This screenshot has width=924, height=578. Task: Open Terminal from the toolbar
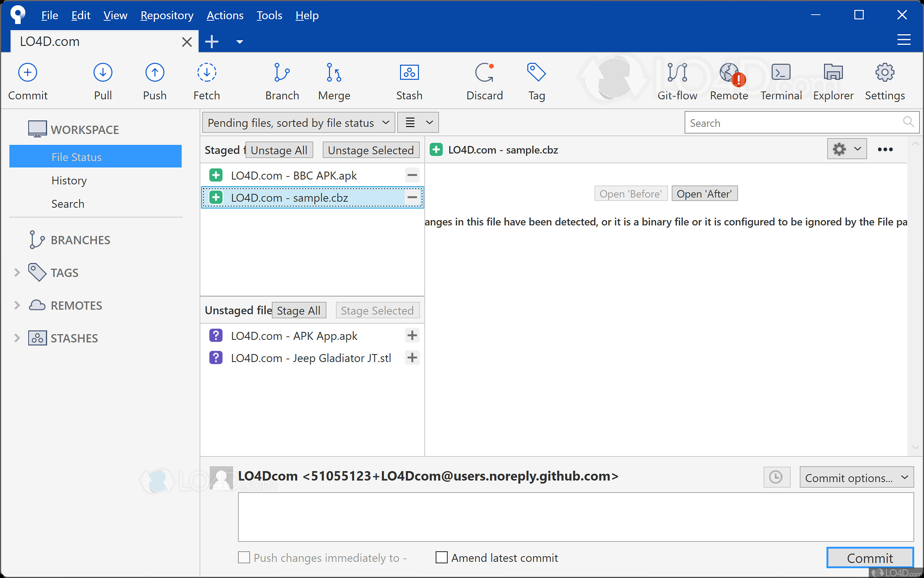point(781,73)
